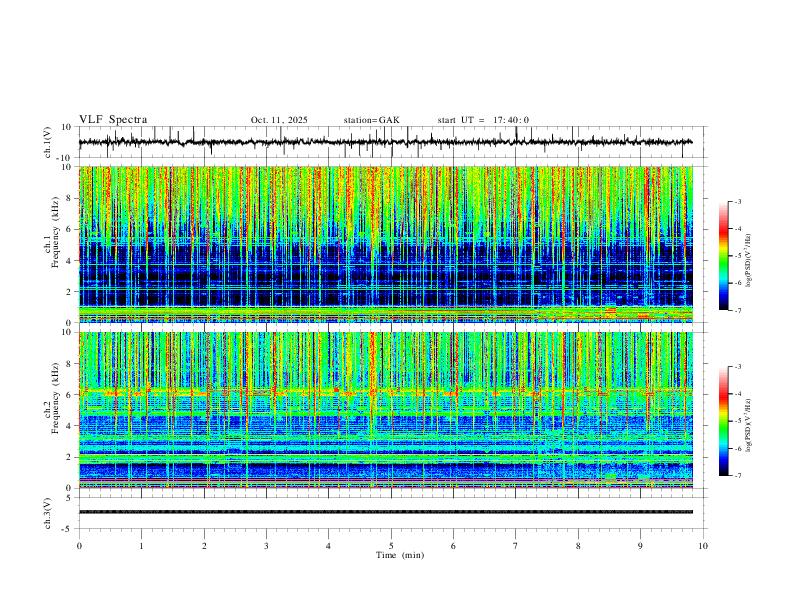Click the "-5" label on ch.1 color bar
The width and height of the screenshot is (792, 612).
738,256
